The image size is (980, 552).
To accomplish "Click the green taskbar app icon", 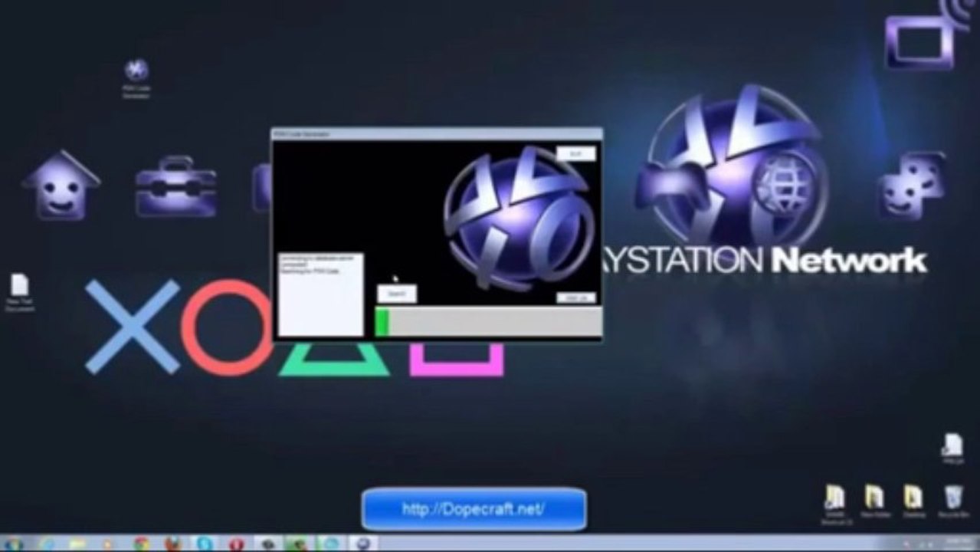I will tap(299, 544).
